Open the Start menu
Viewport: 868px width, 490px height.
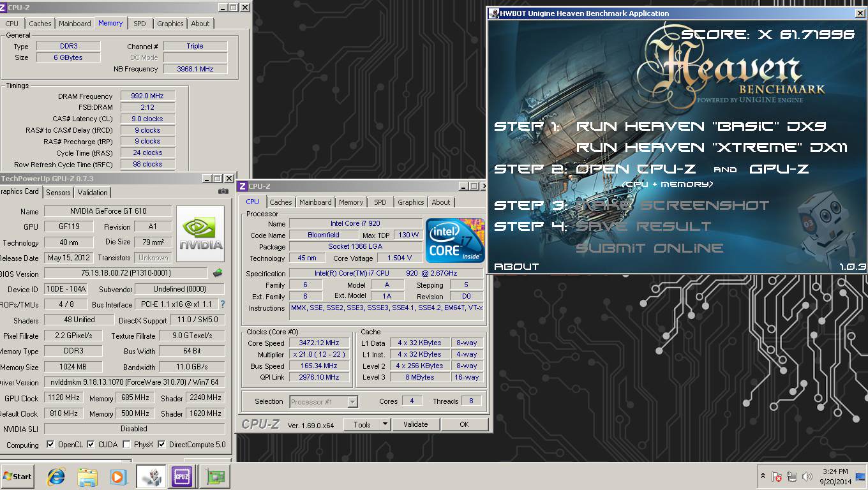(18, 477)
